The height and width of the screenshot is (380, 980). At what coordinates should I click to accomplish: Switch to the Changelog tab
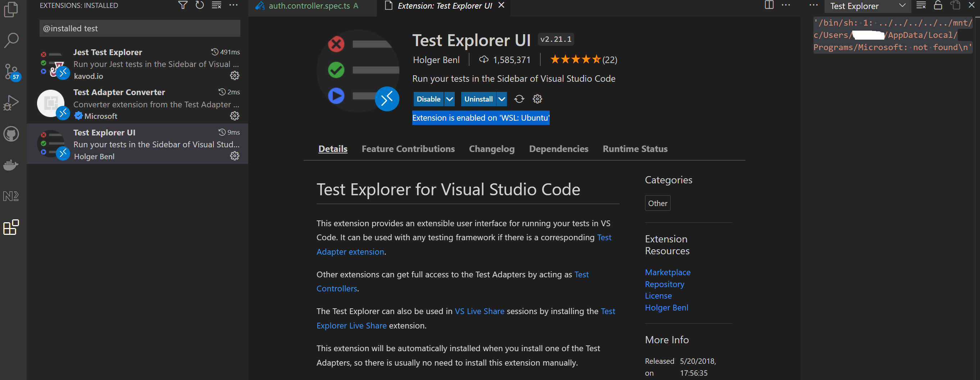491,149
